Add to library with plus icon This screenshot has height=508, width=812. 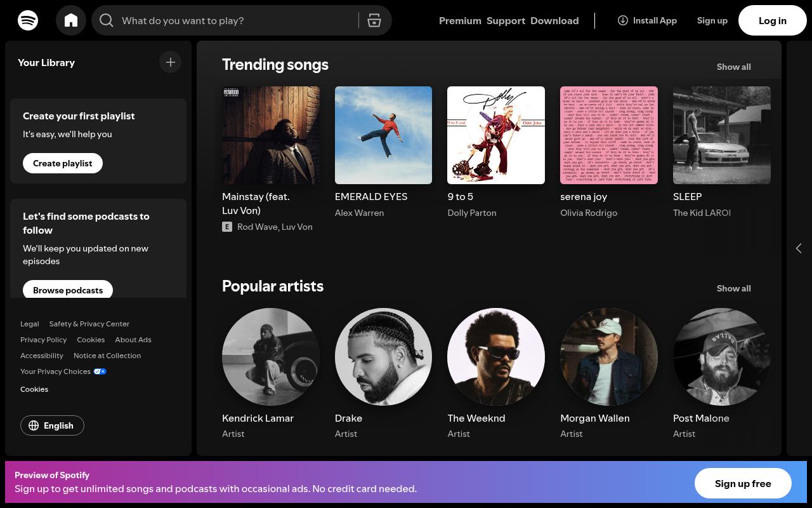pos(170,62)
